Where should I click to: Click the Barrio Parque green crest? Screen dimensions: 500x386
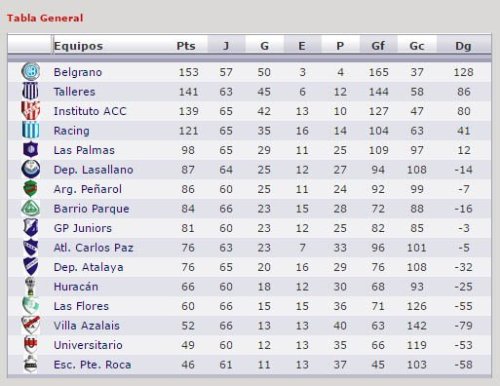click(30, 208)
